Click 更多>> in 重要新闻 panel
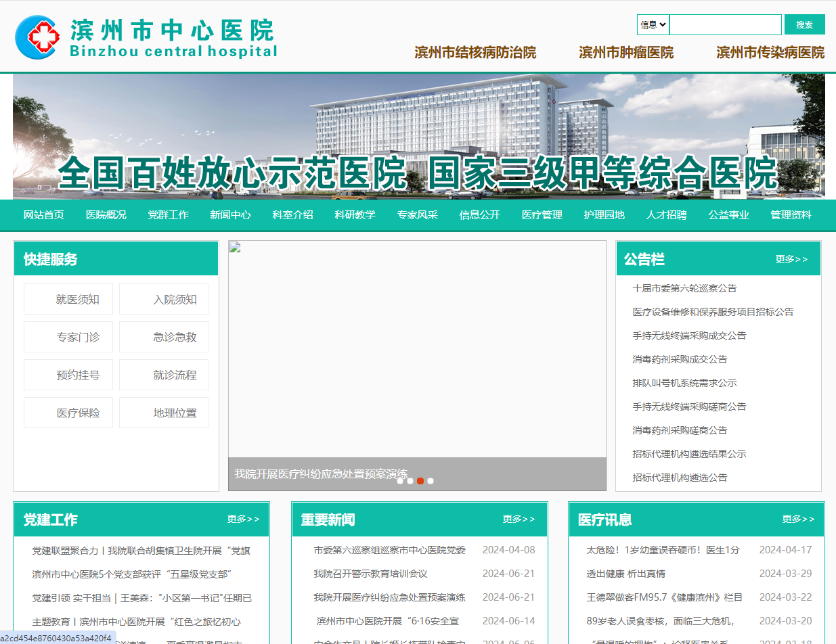 pos(519,519)
